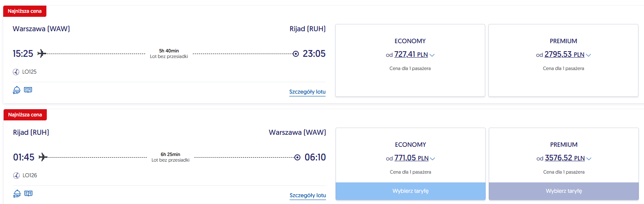644x204 pixels.
Task: Click the Najniższa cena badge on return flight
Action: coord(25,115)
